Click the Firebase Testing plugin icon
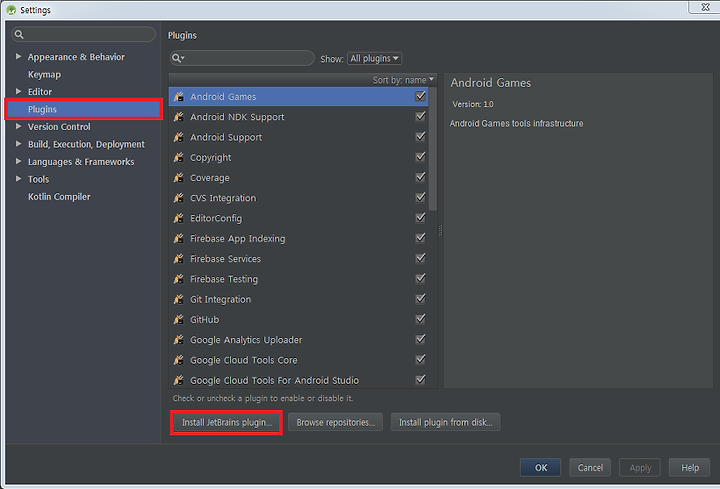Screen dimensions: 720x489 [179, 279]
